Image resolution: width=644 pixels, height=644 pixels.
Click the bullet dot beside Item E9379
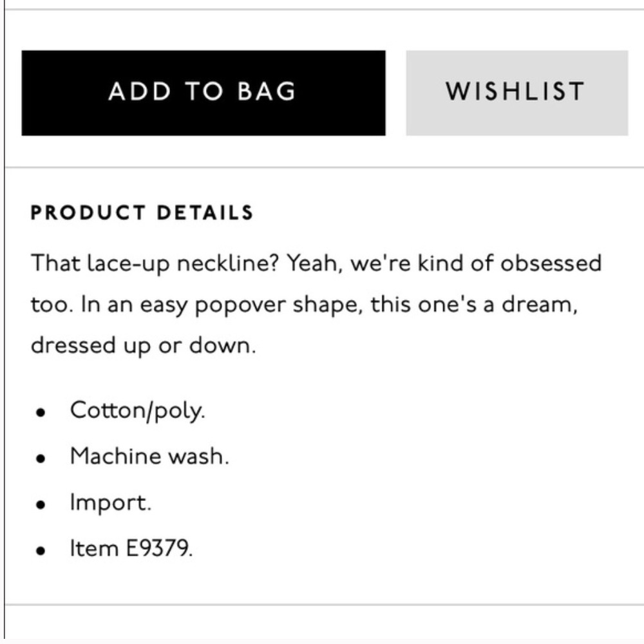click(40, 551)
